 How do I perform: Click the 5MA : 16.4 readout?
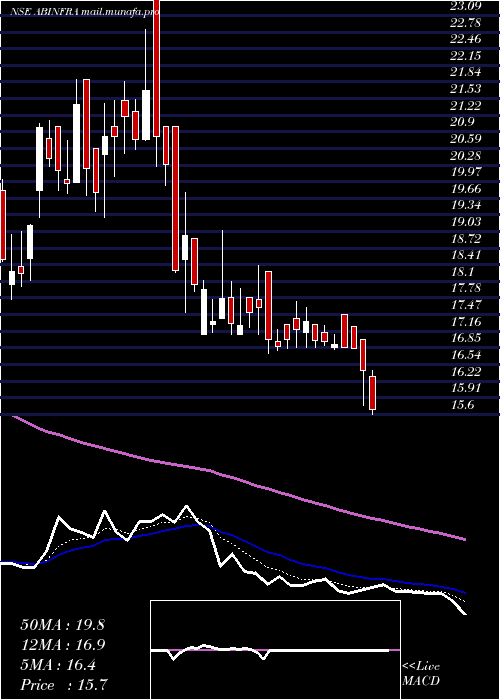point(58,665)
